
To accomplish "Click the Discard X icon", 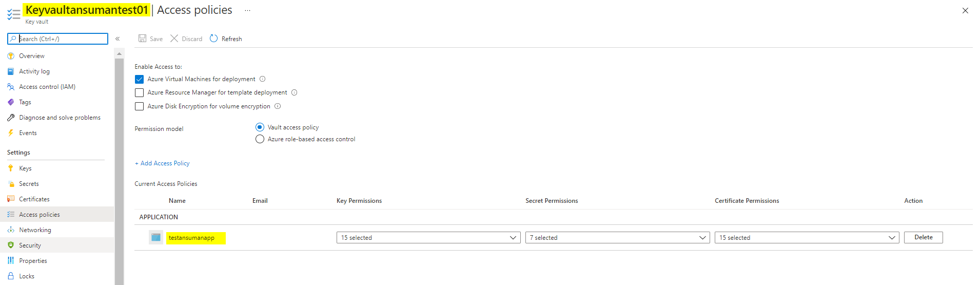I will 174,39.
